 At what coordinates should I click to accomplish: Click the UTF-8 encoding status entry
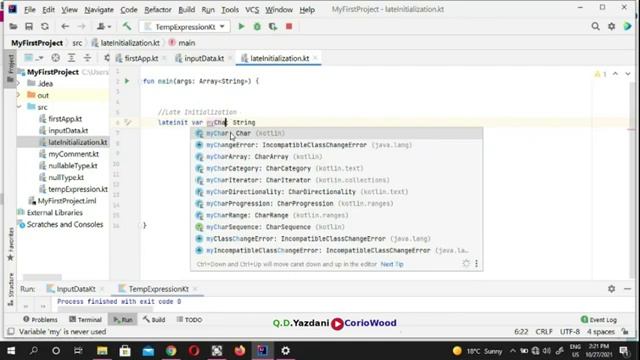tap(570, 331)
